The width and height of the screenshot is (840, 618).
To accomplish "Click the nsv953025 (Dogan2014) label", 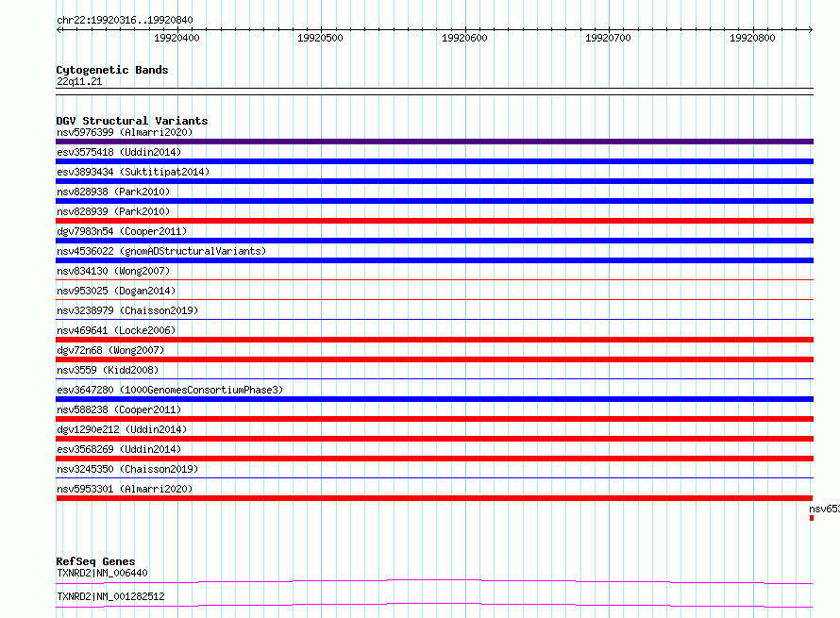I will pos(116,291).
